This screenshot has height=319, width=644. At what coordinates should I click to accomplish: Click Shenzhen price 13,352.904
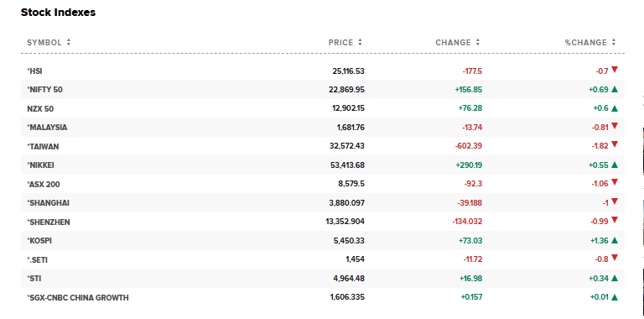coord(345,222)
